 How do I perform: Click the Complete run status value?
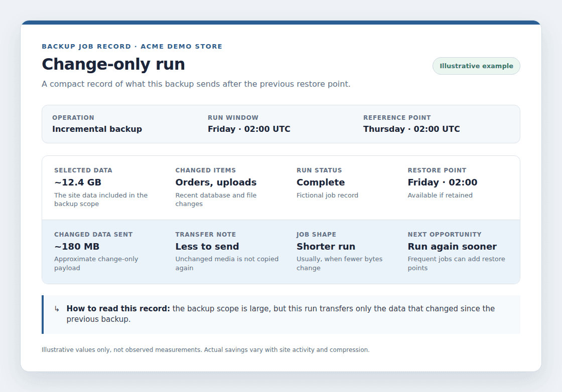point(321,182)
